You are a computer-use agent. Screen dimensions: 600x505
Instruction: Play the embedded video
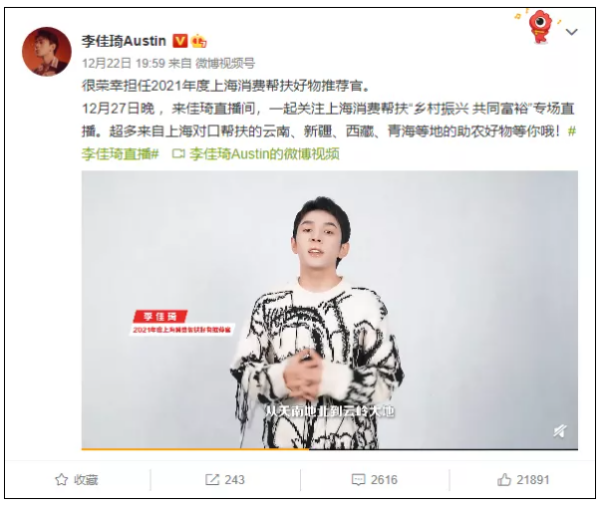pos(329,309)
